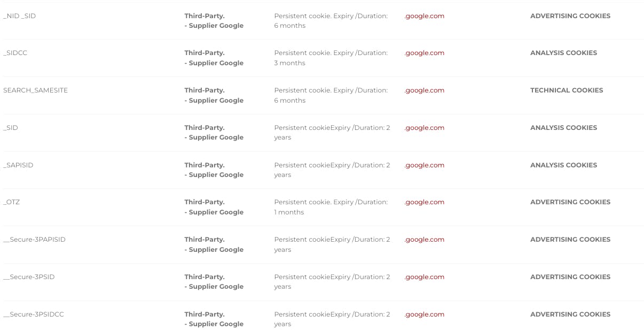The width and height of the screenshot is (644, 331).
Task: Click ADVERTISING COOKIES in the __Secure-3PAPISID row
Action: coord(570,240)
